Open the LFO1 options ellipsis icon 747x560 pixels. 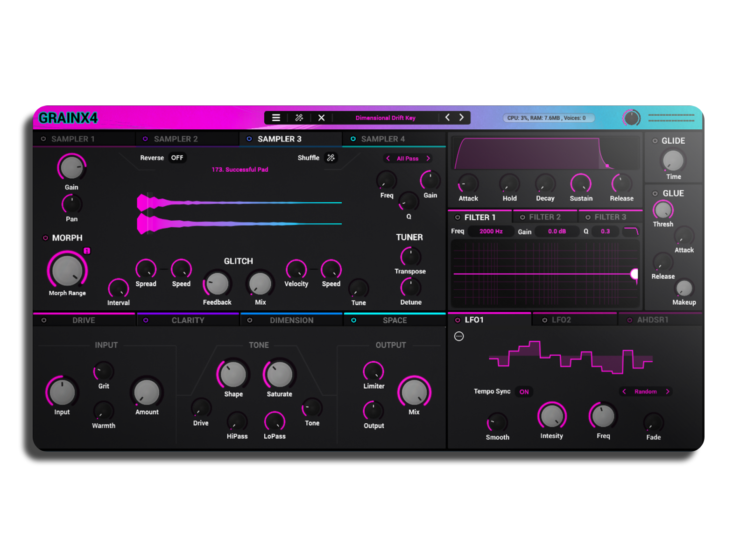459,336
